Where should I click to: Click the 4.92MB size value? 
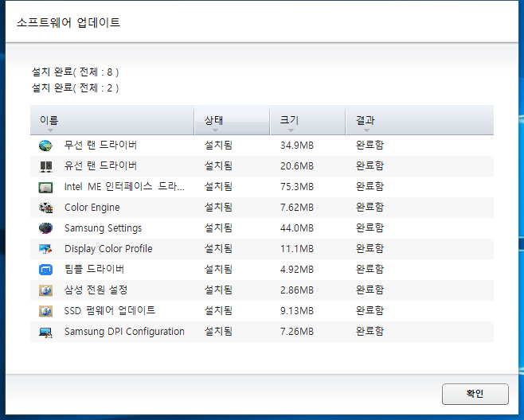tap(297, 270)
